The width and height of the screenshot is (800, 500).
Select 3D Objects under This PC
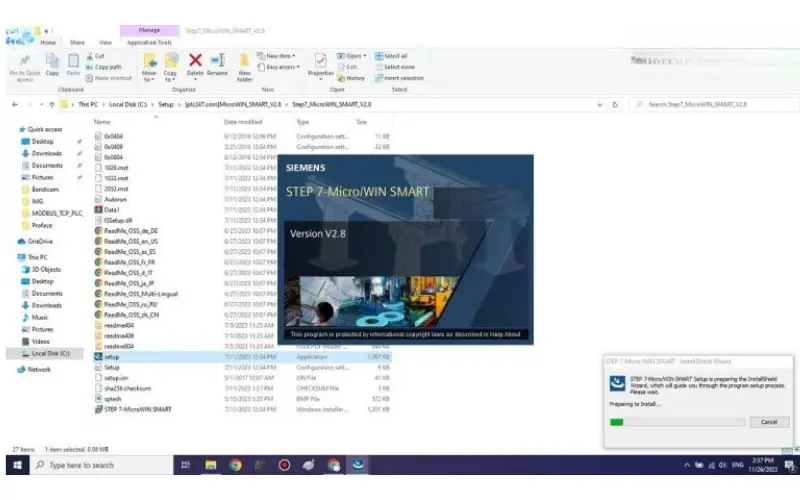coord(46,269)
